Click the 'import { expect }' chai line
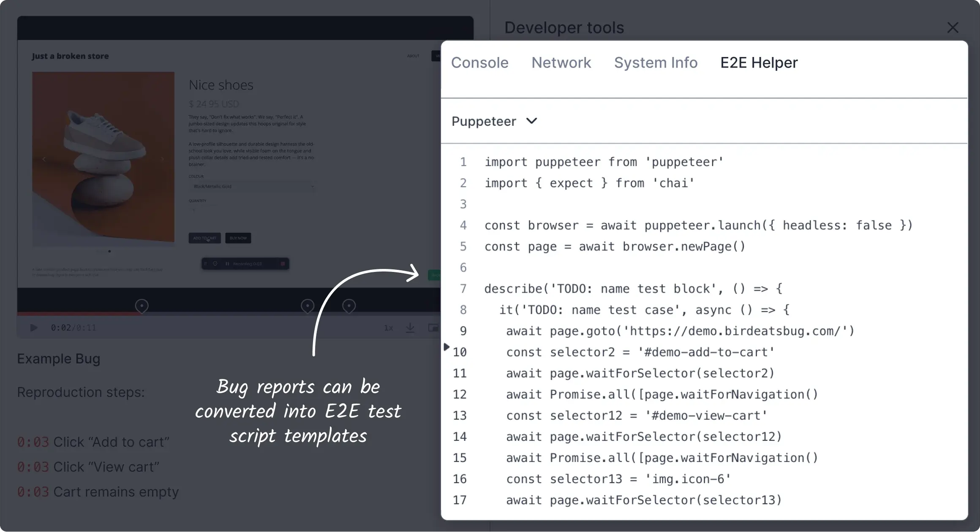The height and width of the screenshot is (532, 980). pos(590,183)
